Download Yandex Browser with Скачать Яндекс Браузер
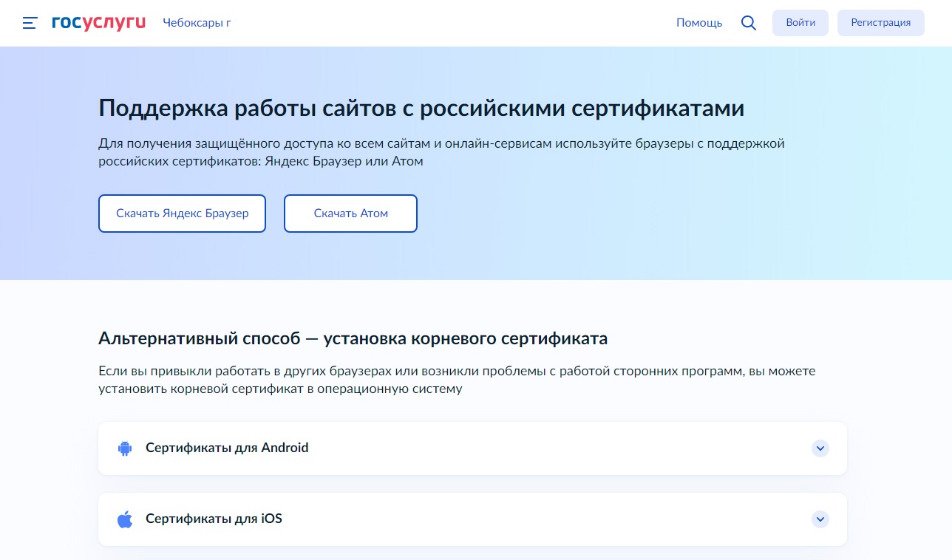This screenshot has height=560, width=952. pyautogui.click(x=182, y=214)
